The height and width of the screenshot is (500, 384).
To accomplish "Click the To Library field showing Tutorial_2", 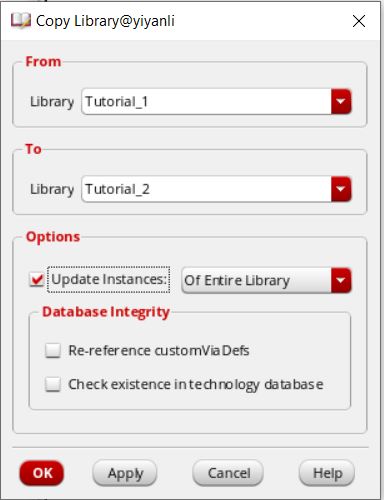I will pyautogui.click(x=207, y=189).
